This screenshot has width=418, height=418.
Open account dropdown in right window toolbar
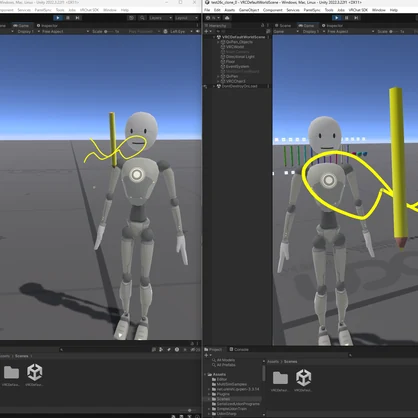213,18
